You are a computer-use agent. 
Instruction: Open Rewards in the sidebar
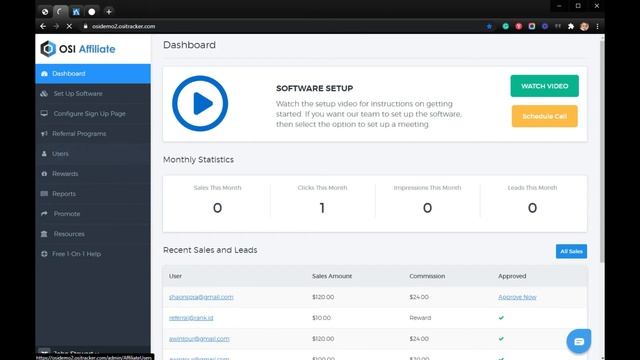coord(93,174)
